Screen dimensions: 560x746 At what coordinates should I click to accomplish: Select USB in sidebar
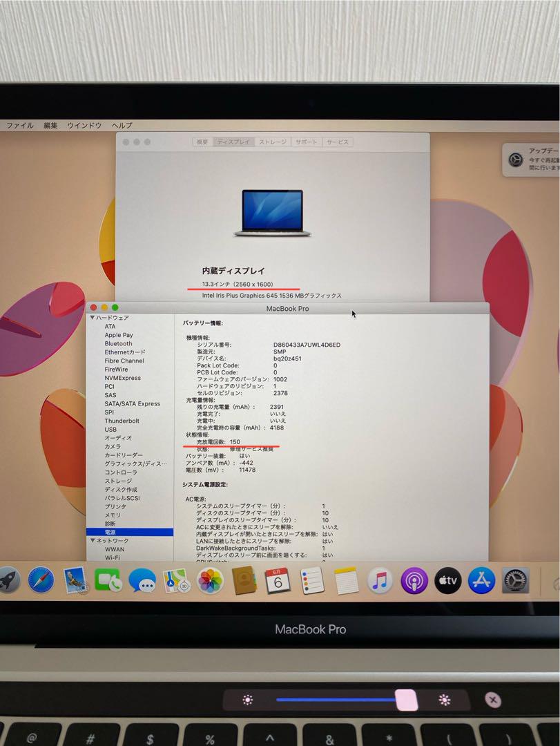(x=110, y=429)
